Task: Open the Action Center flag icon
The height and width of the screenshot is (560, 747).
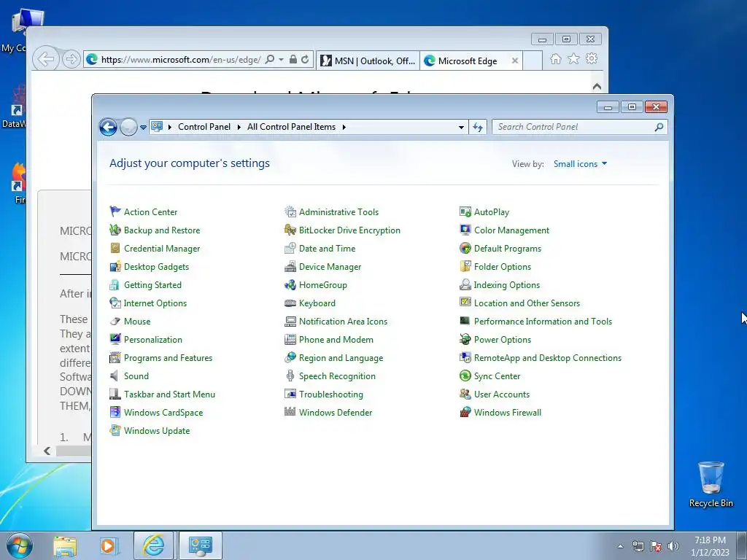Action: [115, 211]
